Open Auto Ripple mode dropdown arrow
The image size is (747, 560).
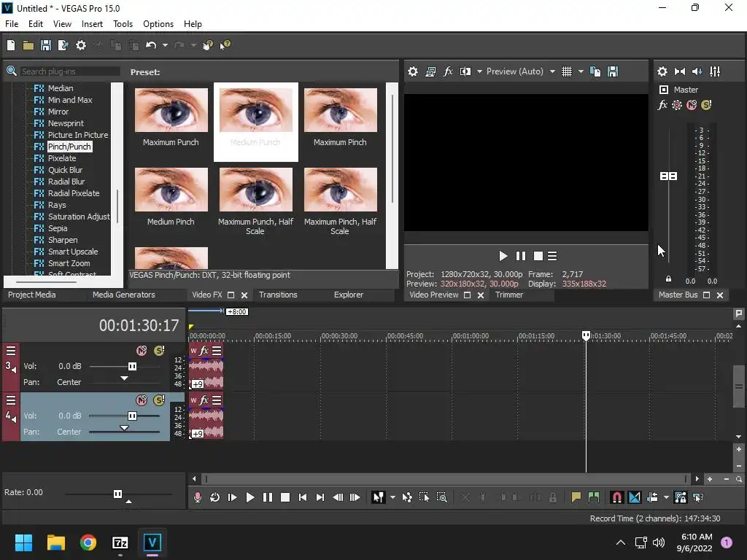(x=666, y=497)
